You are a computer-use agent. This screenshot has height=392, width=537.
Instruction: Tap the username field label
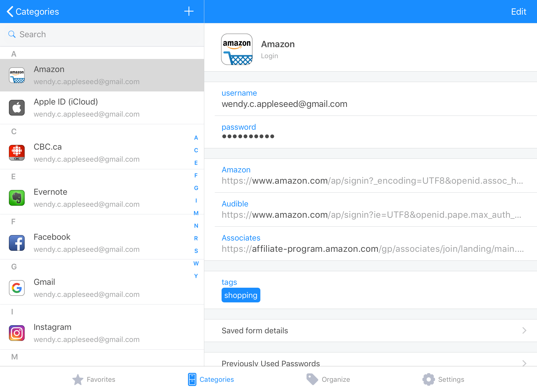click(239, 93)
